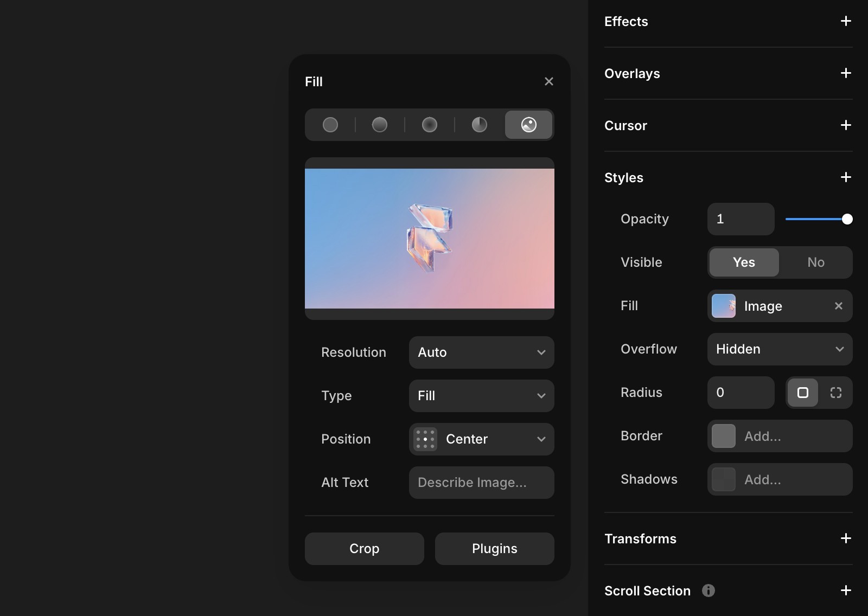The width and height of the screenshot is (868, 616).
Task: Add a transform with Transforms plus
Action: pyautogui.click(x=846, y=538)
